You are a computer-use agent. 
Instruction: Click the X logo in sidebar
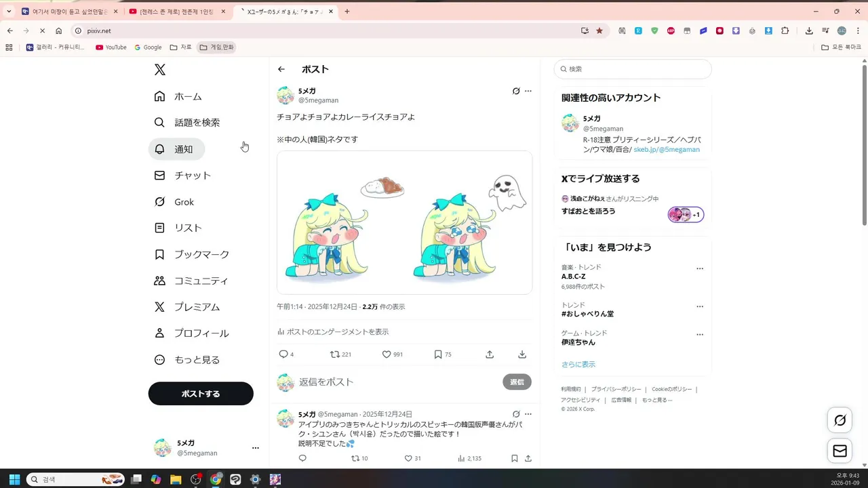point(159,69)
